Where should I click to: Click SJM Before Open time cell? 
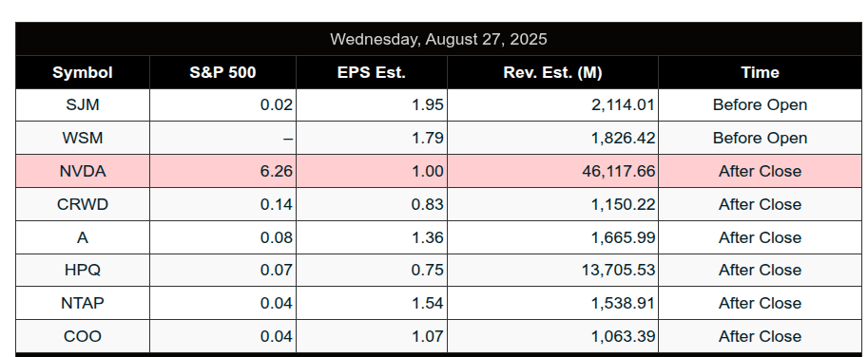pos(760,105)
